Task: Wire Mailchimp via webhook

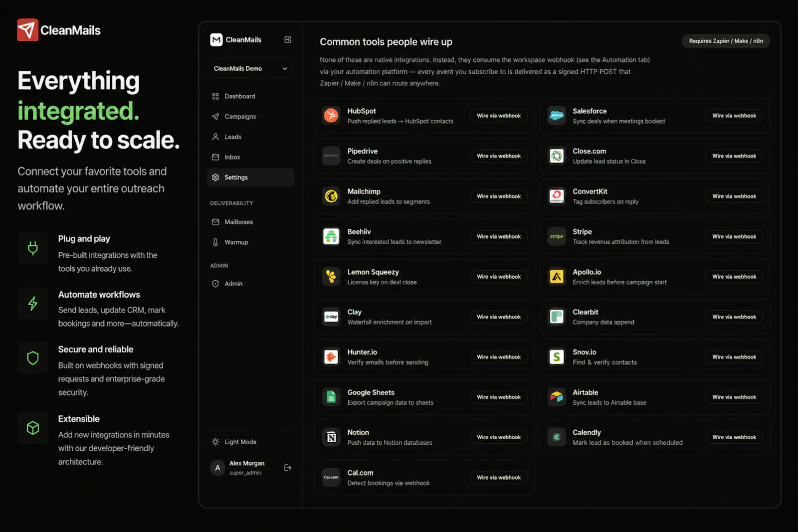Action: pyautogui.click(x=499, y=196)
